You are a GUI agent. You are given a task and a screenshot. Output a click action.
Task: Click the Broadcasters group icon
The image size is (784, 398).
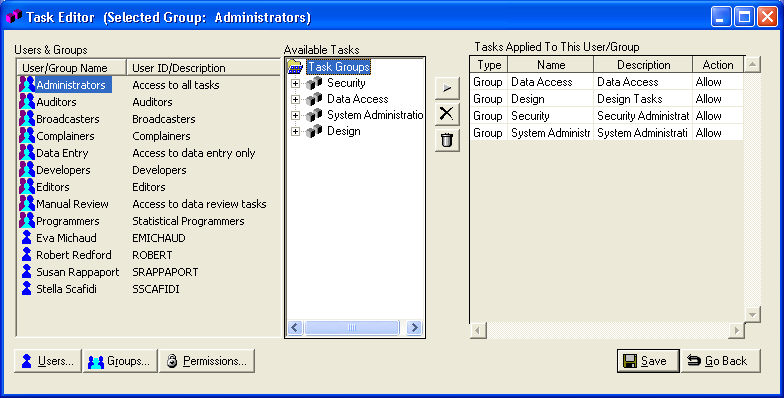(27, 118)
